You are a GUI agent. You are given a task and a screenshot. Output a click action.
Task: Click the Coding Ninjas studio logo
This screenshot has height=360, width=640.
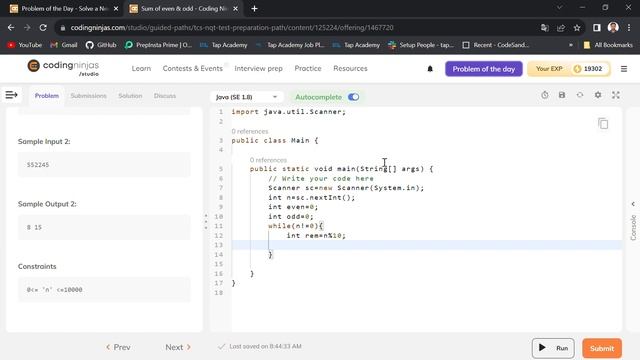[x=63, y=68]
